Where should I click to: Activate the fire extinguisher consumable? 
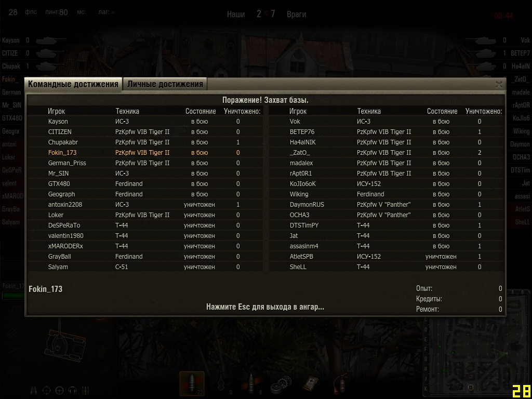pos(340,384)
